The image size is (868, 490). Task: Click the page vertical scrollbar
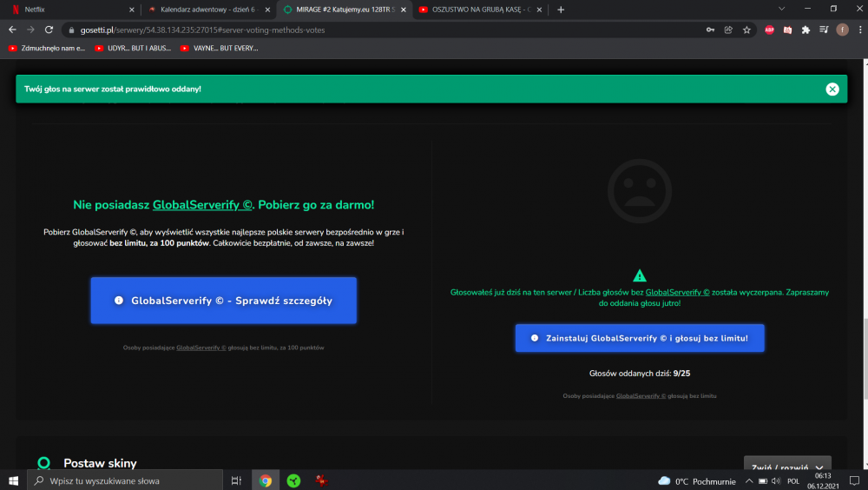(865, 359)
